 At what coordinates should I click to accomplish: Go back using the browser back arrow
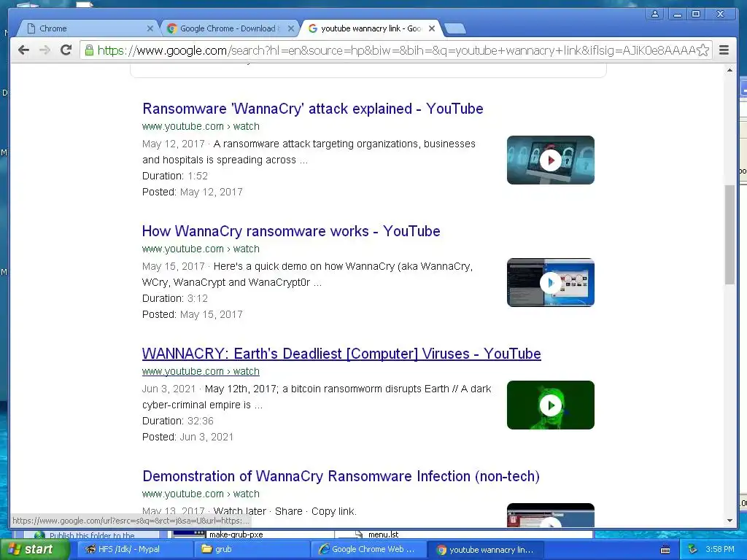(23, 50)
